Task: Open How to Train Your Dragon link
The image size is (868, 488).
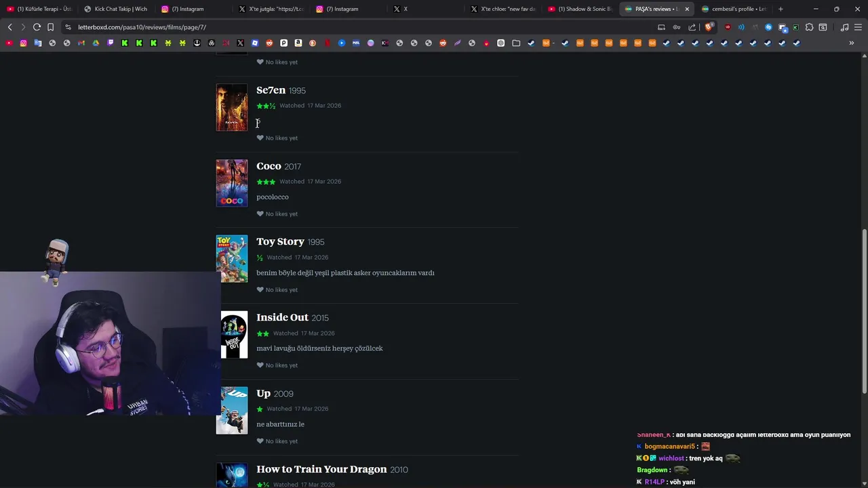Action: coord(321,469)
